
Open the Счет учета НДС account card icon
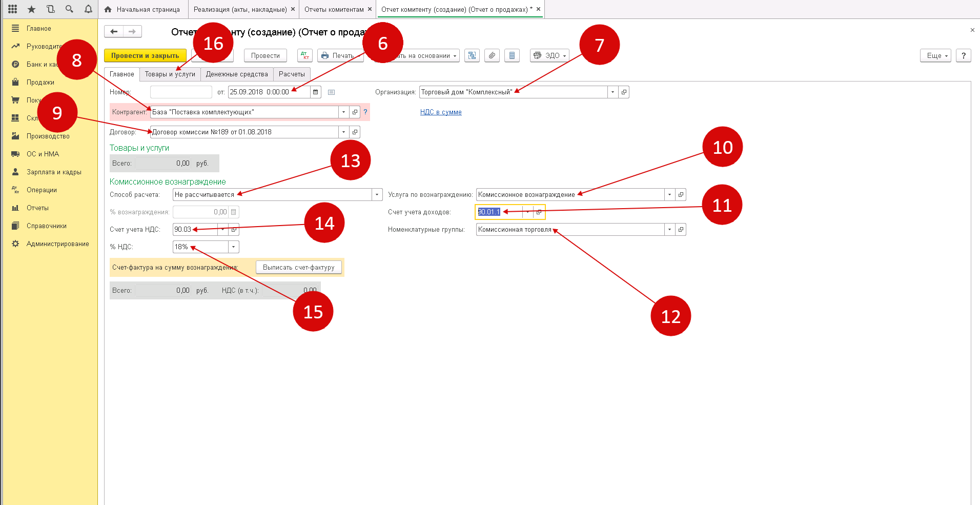pyautogui.click(x=234, y=230)
